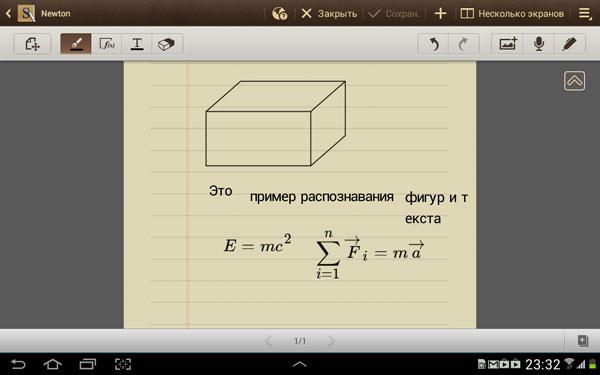The height and width of the screenshot is (375, 600).
Task: Tap the E = mc² formula
Action: click(258, 244)
